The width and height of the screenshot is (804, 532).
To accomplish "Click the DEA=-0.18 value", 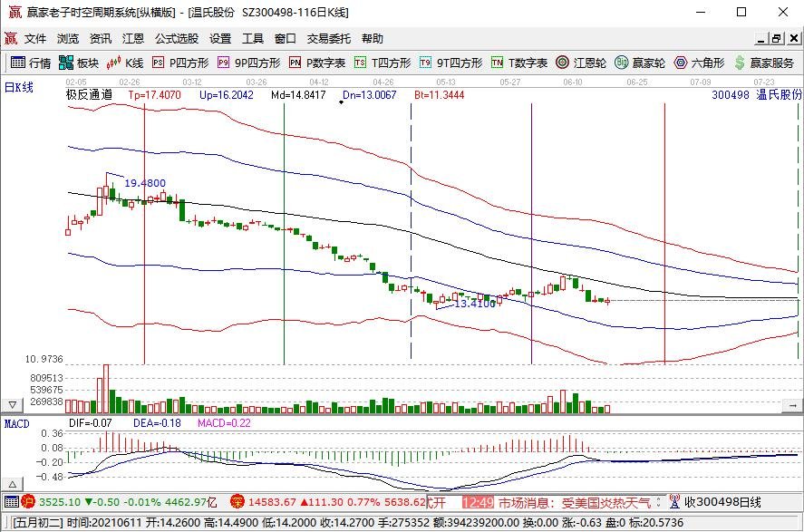I will (157, 423).
